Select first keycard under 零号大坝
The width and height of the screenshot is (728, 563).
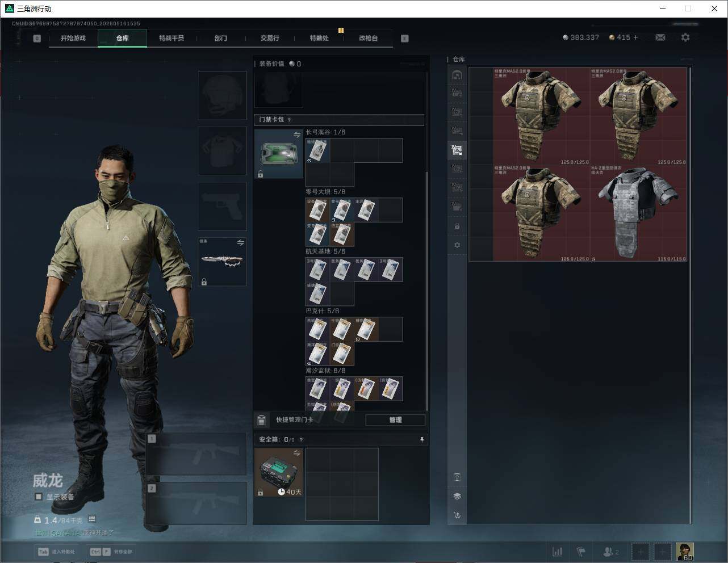pyautogui.click(x=318, y=210)
